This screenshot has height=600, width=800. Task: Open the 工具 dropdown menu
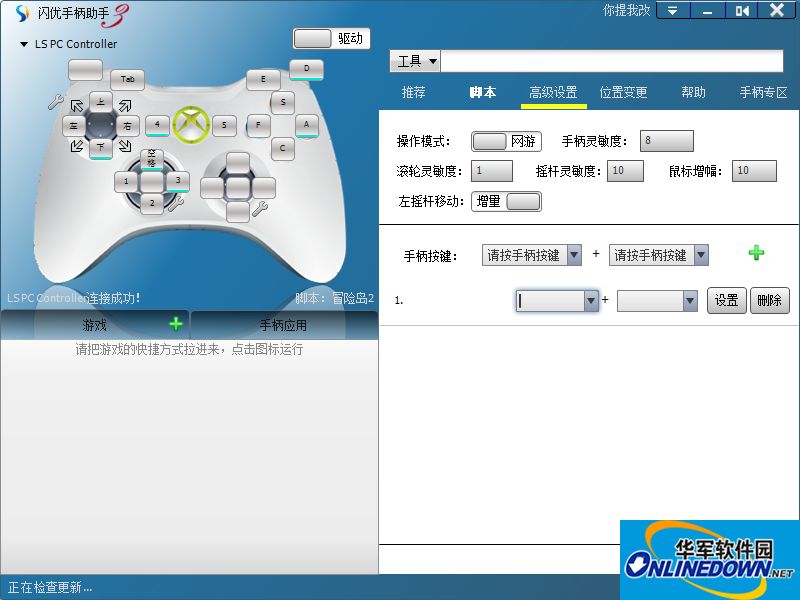pos(415,61)
